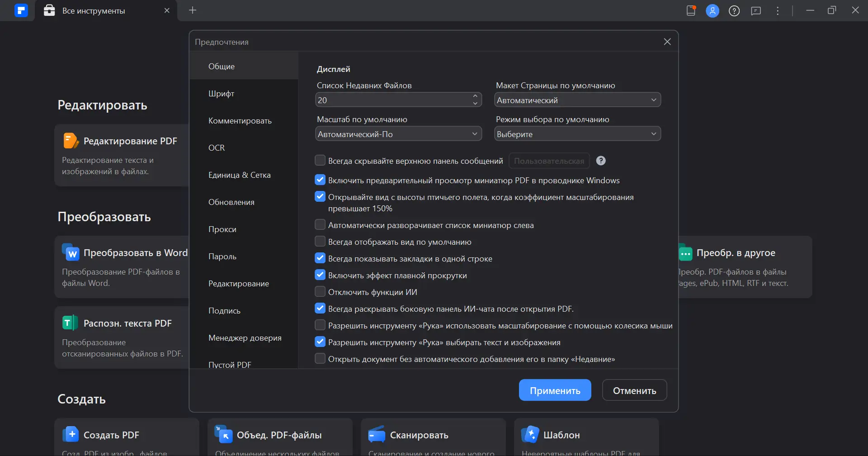Expand Макет Страницы по умолчанию dropdown
Screen dimensions: 868x456
[577, 100]
